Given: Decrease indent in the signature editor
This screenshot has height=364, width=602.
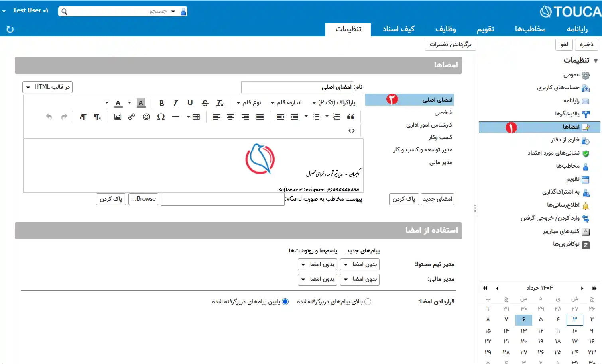Looking at the screenshot, I should [280, 117].
